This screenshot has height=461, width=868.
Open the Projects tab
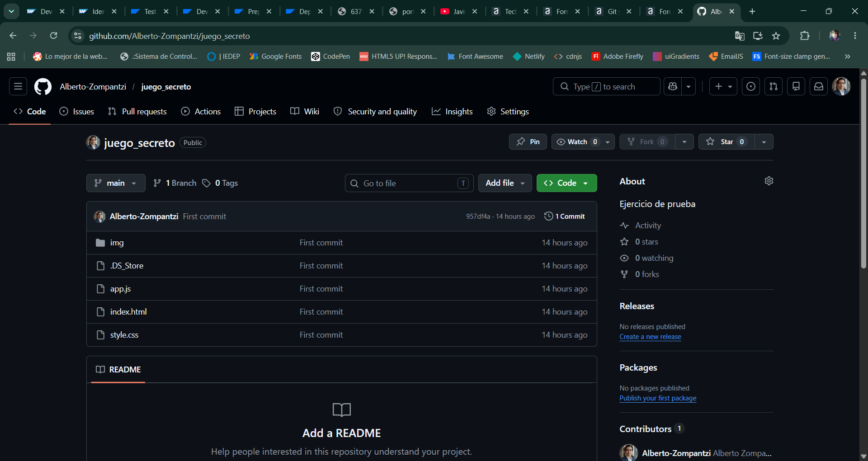[255, 112]
